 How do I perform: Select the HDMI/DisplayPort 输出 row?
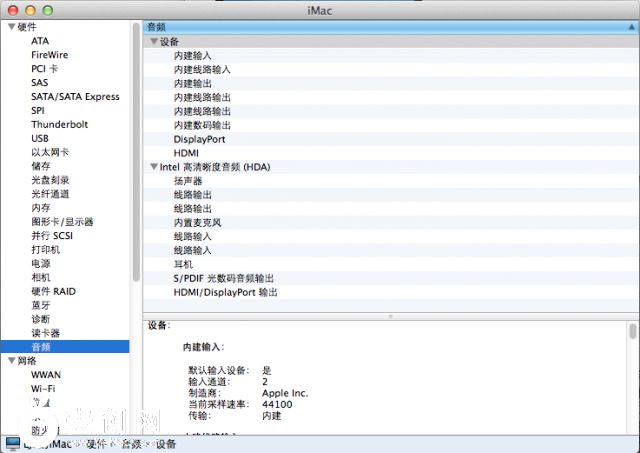pos(225,293)
